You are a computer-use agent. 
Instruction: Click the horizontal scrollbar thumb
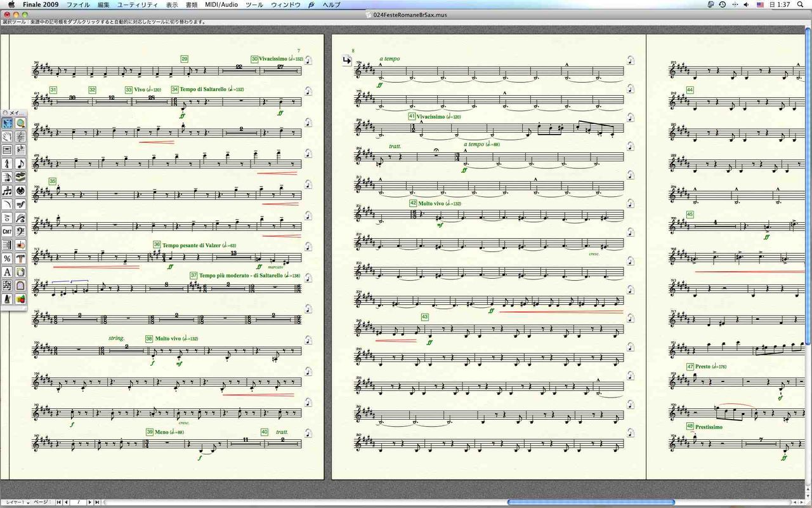click(x=591, y=502)
